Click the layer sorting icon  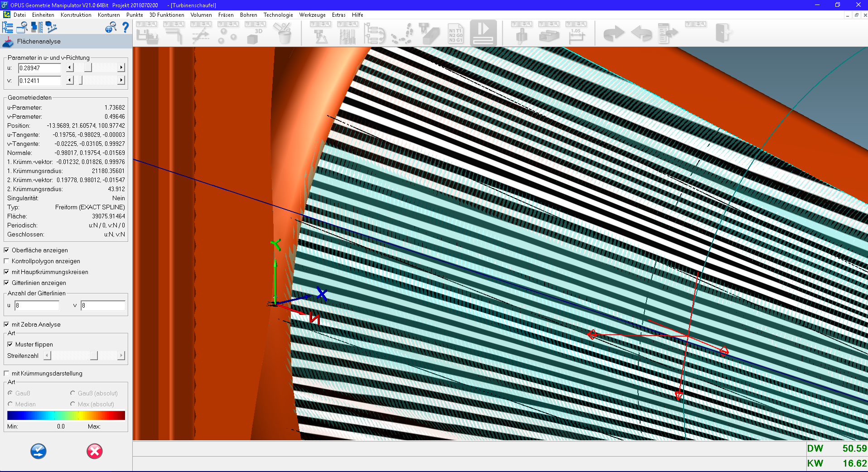pos(37,28)
